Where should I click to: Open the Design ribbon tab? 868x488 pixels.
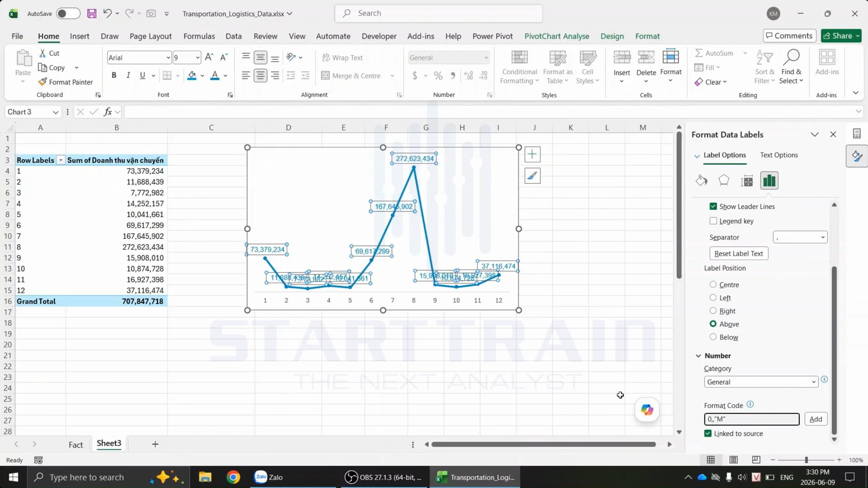[x=612, y=36]
